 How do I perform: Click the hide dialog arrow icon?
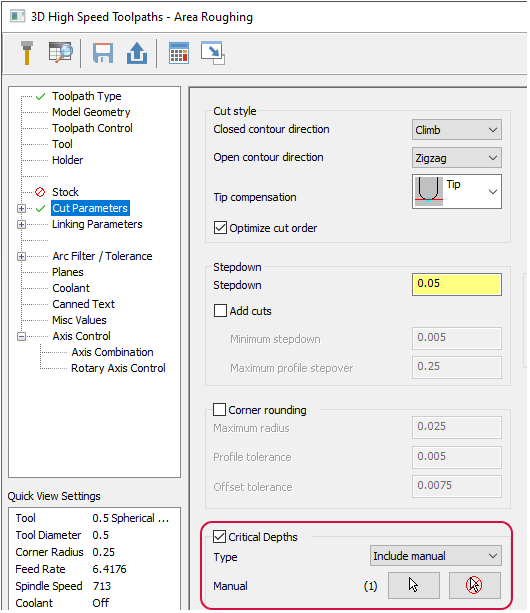(x=213, y=52)
